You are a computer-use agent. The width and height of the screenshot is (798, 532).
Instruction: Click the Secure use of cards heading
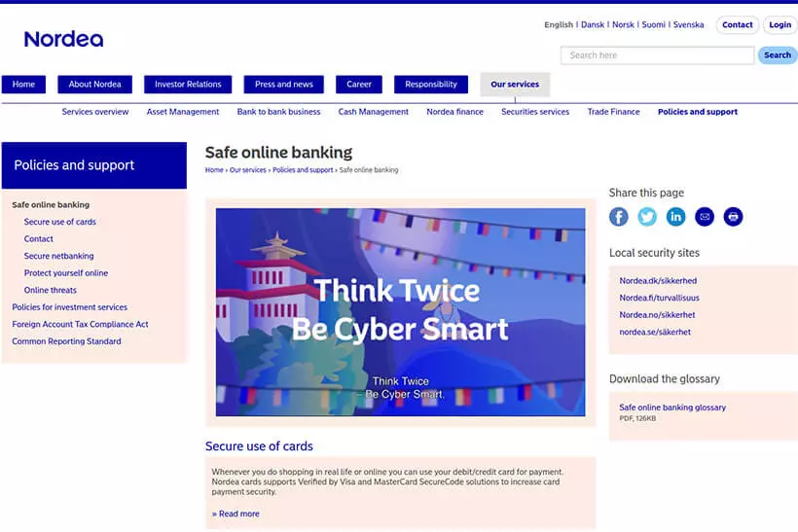click(x=259, y=446)
